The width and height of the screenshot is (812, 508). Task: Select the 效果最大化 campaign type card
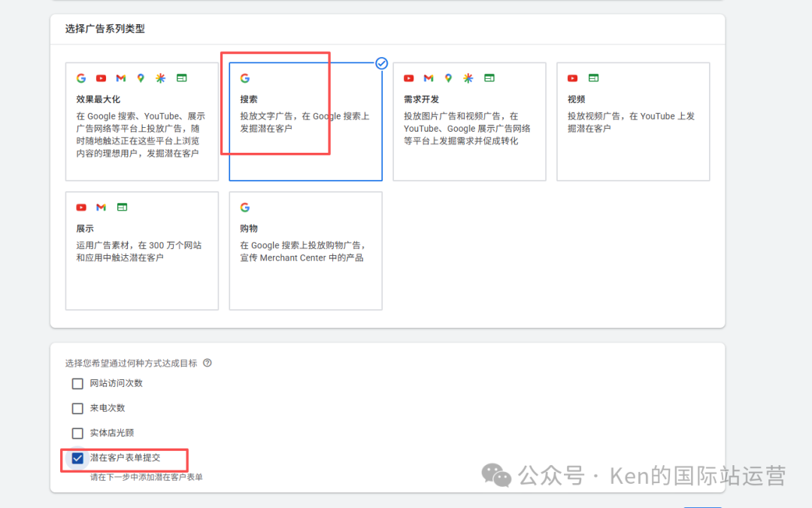click(x=142, y=122)
